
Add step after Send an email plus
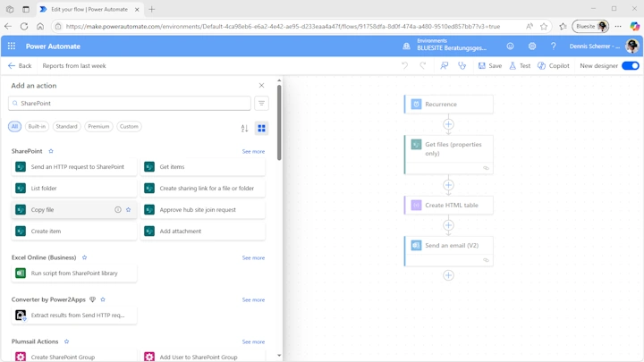point(448,275)
